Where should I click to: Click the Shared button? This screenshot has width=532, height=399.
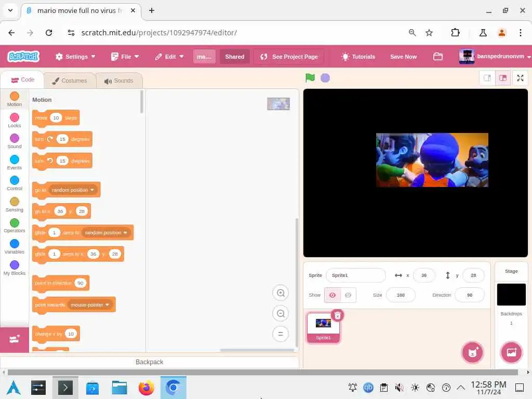point(234,57)
